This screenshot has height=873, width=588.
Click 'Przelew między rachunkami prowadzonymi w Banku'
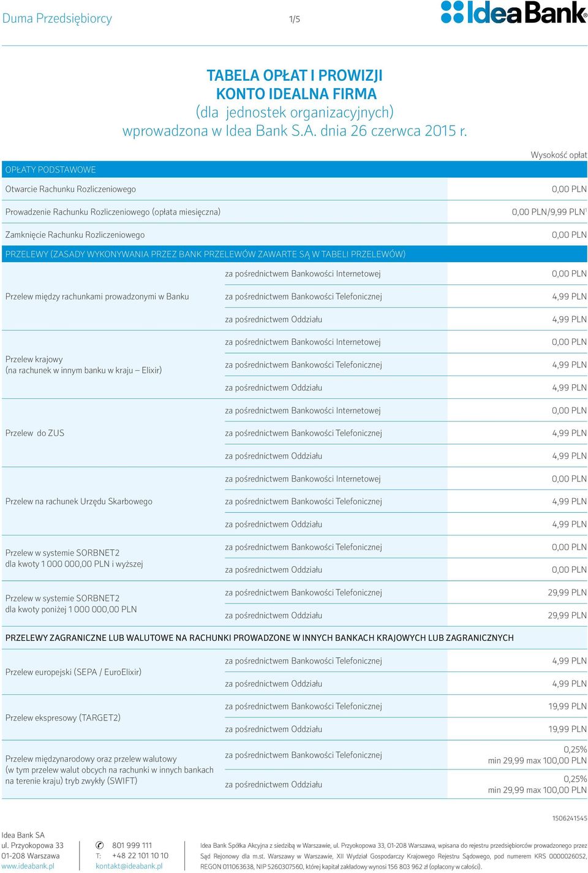pyautogui.click(x=97, y=297)
